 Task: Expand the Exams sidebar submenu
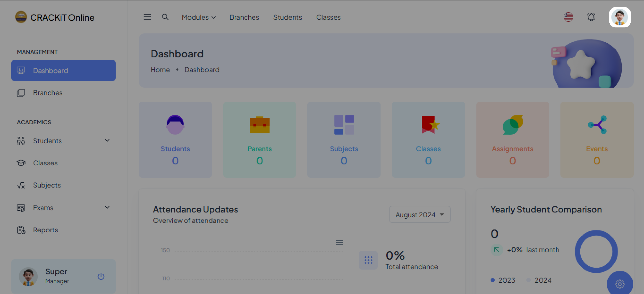pyautogui.click(x=107, y=207)
